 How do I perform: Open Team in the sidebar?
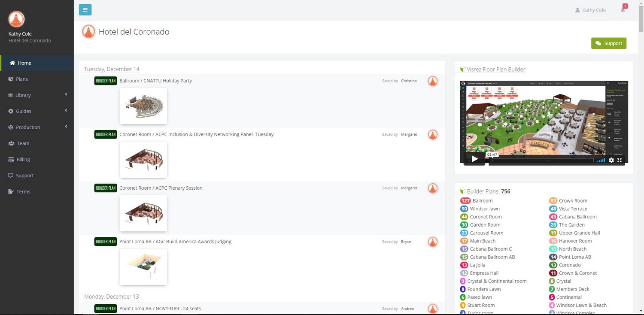[37, 143]
